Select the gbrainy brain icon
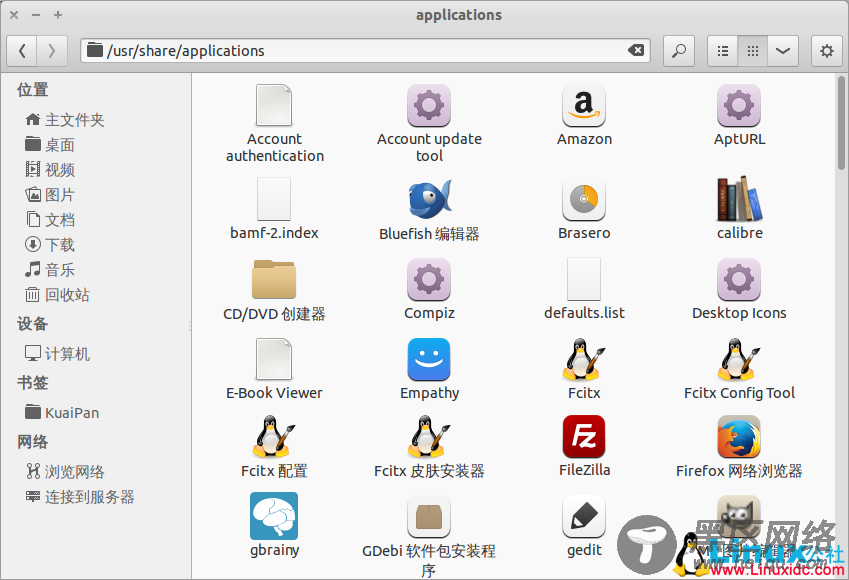849x580 pixels. [x=274, y=516]
